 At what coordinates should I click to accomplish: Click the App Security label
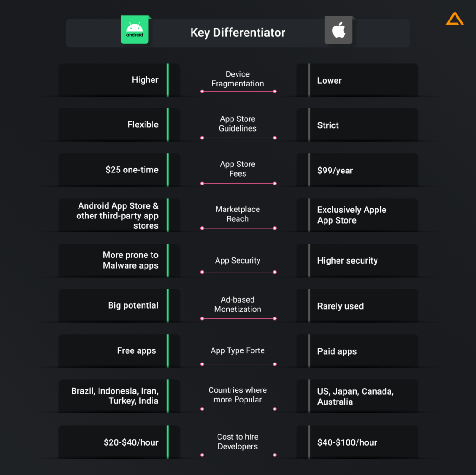click(x=238, y=260)
